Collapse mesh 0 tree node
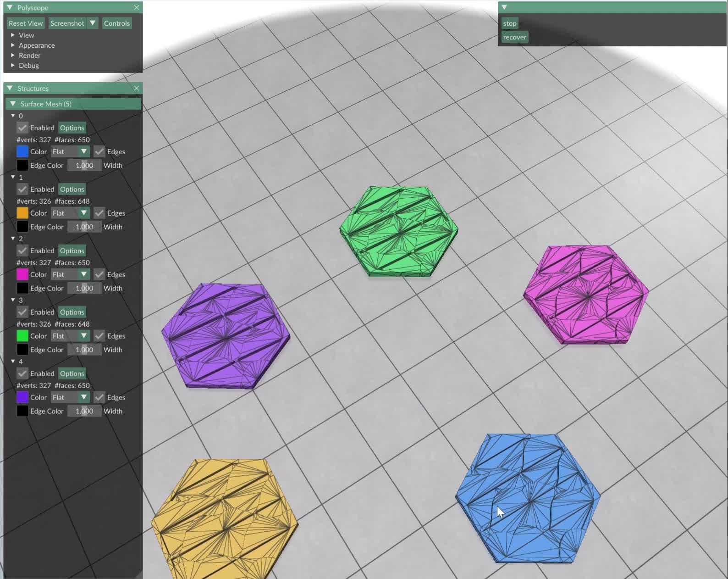Image resolution: width=728 pixels, height=579 pixels. coord(13,116)
